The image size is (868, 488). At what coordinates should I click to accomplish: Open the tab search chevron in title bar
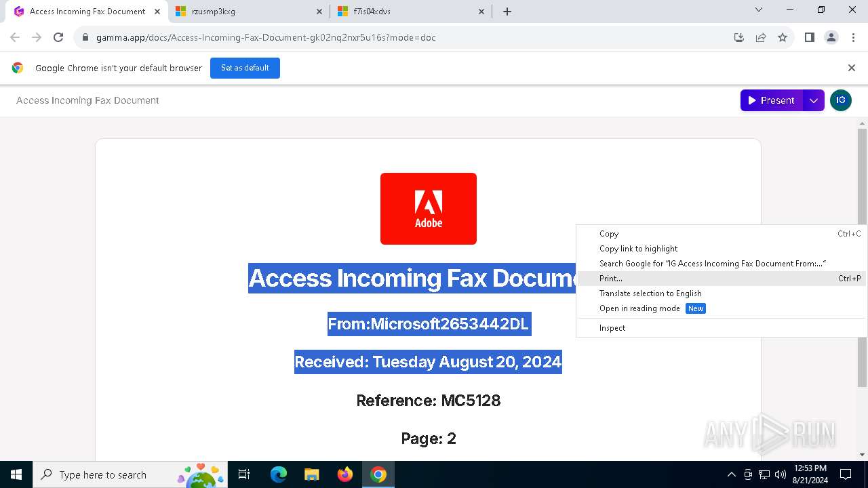point(759,10)
